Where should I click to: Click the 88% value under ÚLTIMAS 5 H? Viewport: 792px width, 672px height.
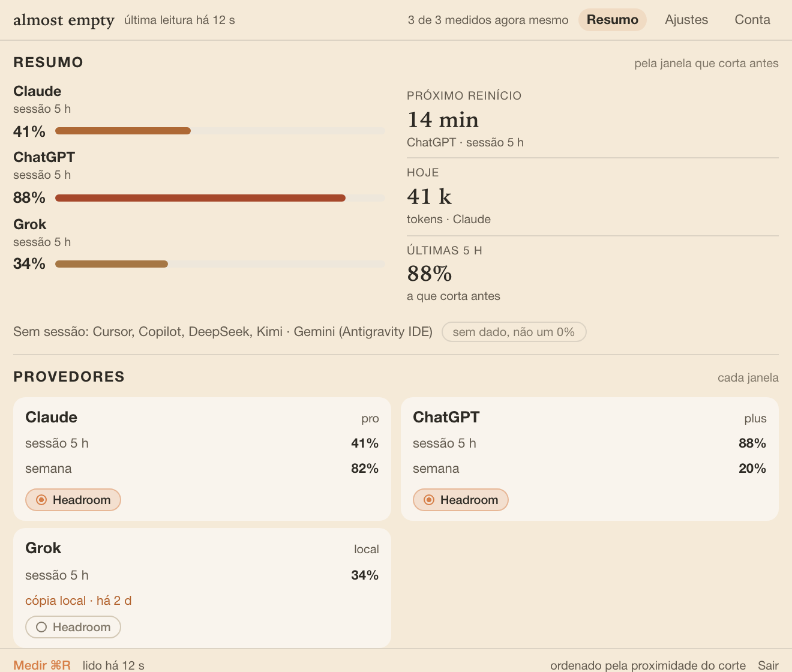point(430,274)
